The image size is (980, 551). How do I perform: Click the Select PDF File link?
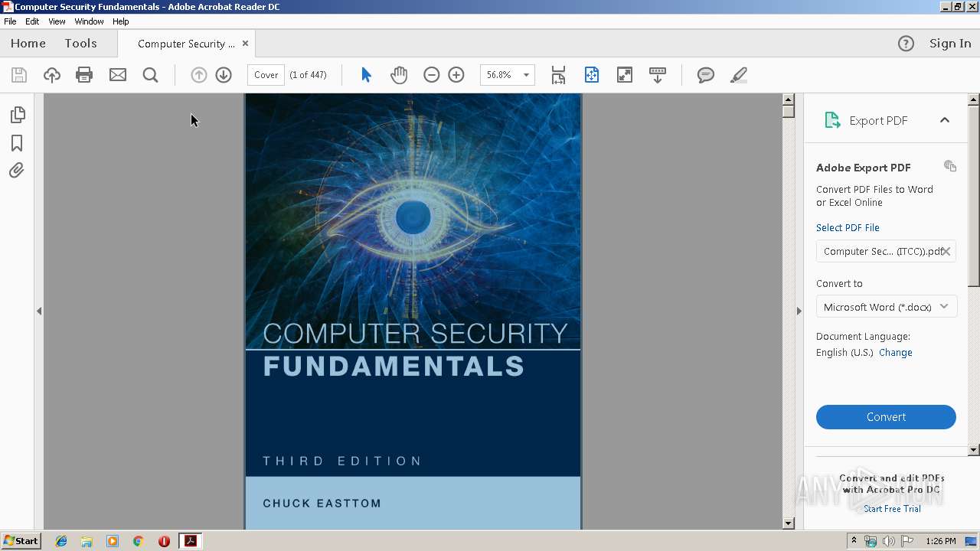click(x=848, y=228)
